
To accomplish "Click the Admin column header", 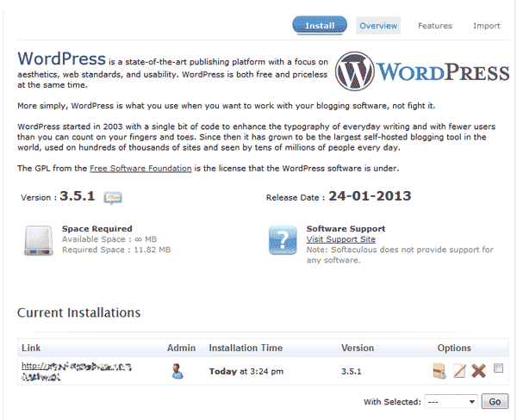I will coord(181,348).
